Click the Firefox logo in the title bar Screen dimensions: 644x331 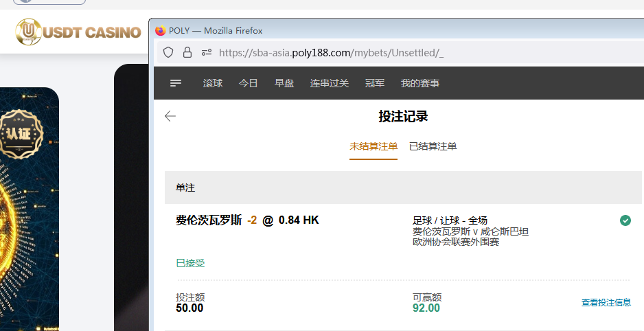click(161, 30)
